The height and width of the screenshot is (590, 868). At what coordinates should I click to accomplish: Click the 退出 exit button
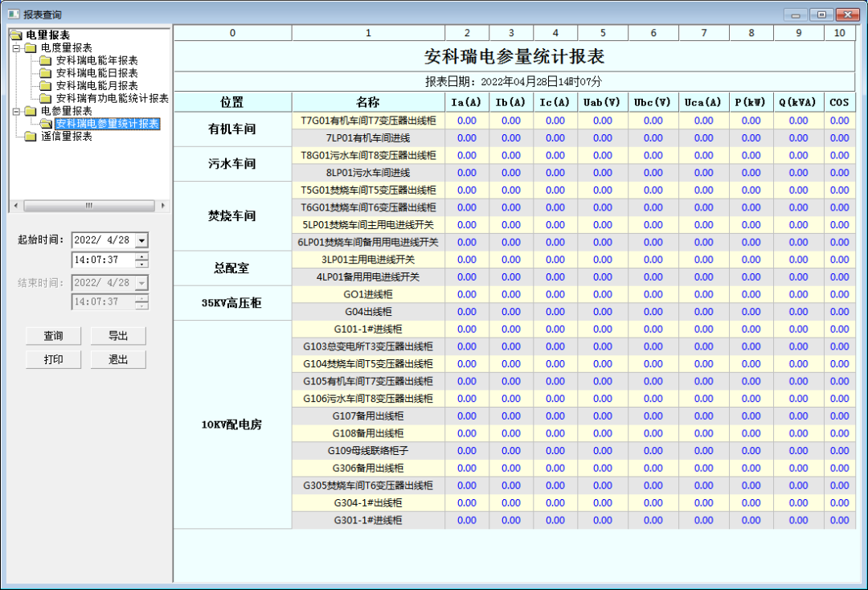[118, 360]
